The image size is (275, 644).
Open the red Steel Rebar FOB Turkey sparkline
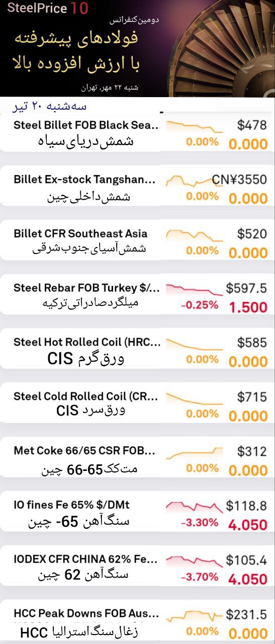click(x=194, y=289)
